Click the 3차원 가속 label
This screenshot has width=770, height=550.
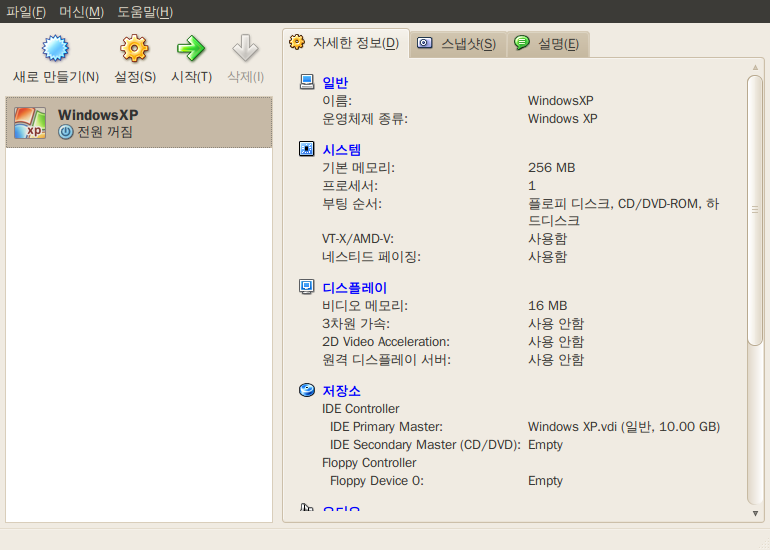(356, 324)
